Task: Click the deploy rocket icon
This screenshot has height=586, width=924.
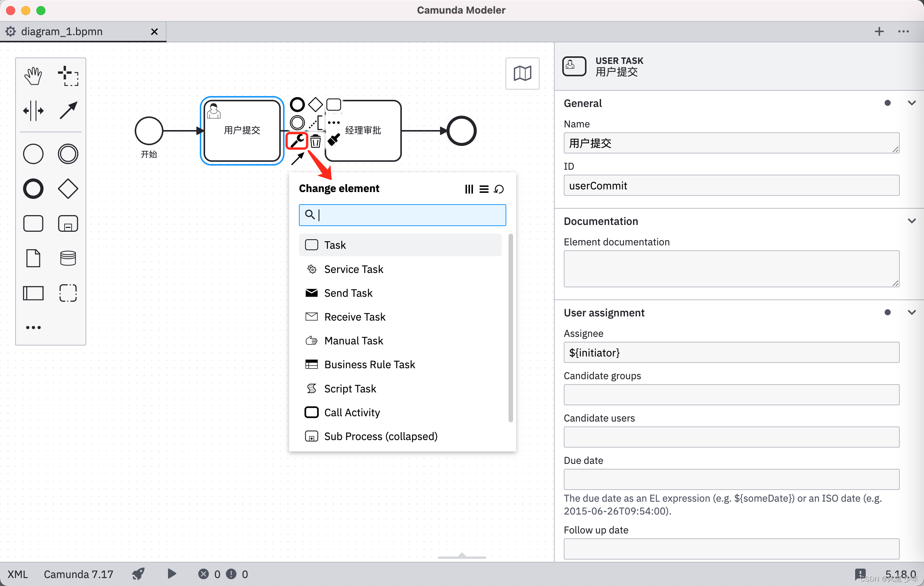Action: tap(138, 574)
